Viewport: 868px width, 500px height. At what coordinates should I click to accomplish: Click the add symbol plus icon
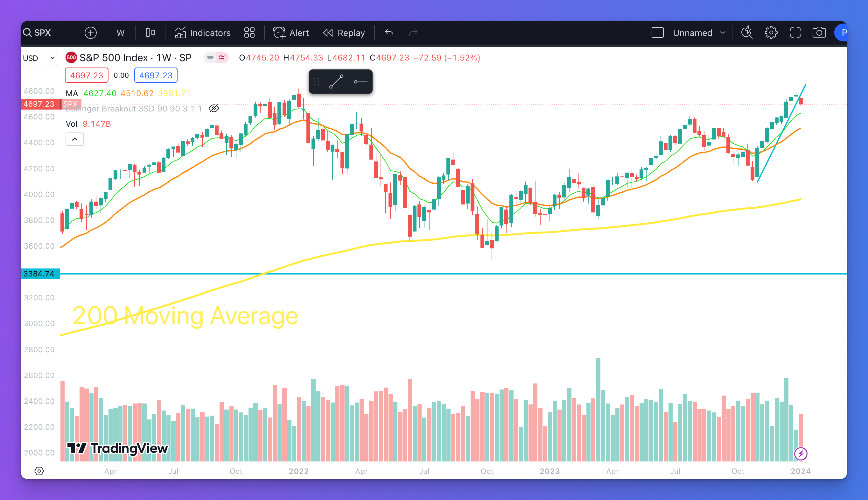[x=91, y=33]
